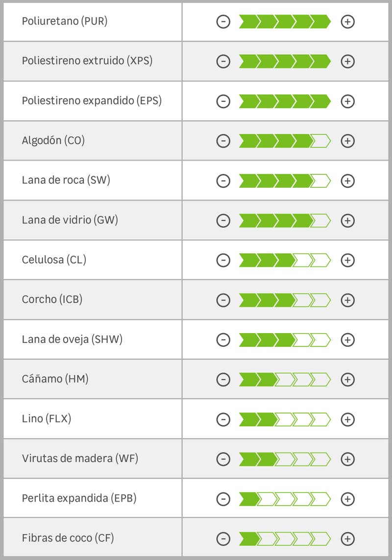Viewport: 392px width, 560px height.
Task: Click the minus icon beside Poliuretano (PUR)
Action: pyautogui.click(x=223, y=22)
